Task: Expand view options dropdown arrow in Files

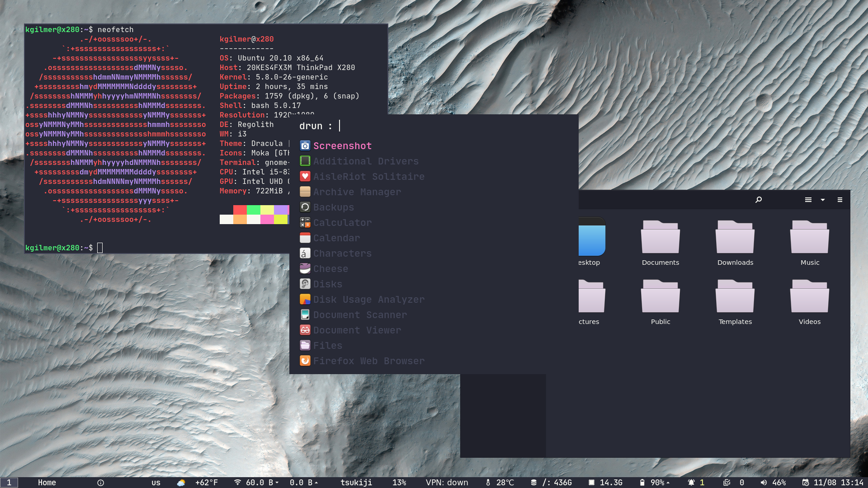Action: point(823,200)
